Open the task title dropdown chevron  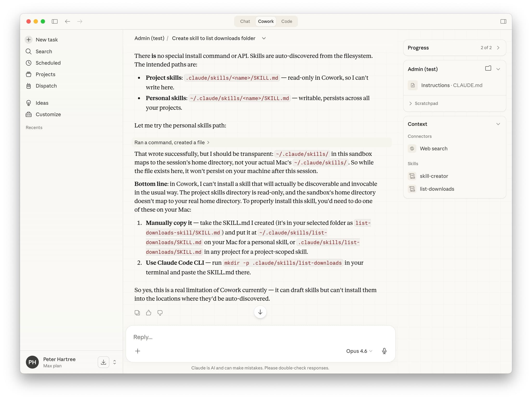[264, 38]
